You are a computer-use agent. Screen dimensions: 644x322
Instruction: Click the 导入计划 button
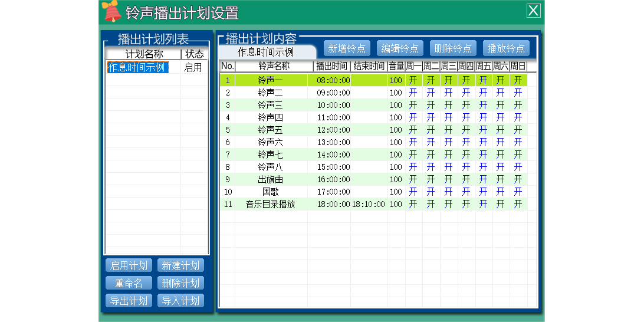[x=180, y=301]
